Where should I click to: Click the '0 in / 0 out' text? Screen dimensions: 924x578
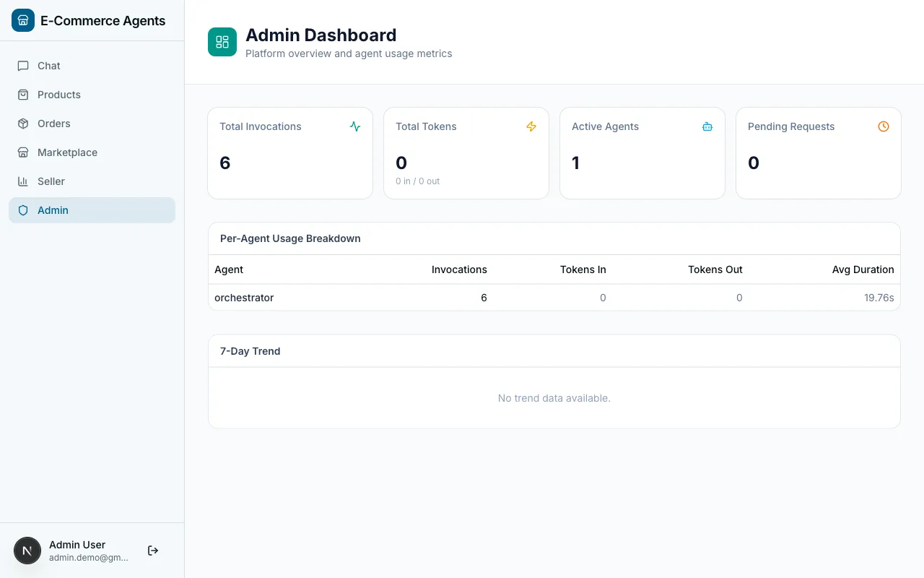point(417,181)
